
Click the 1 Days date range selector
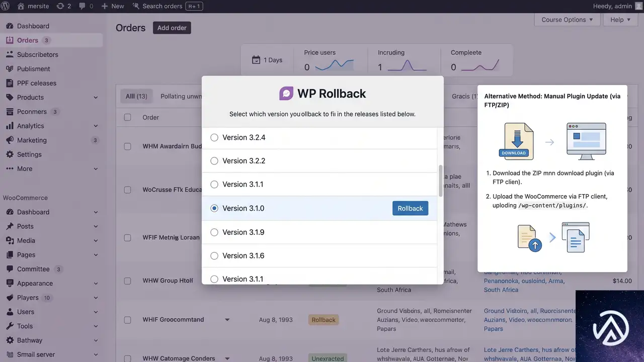[x=267, y=60]
